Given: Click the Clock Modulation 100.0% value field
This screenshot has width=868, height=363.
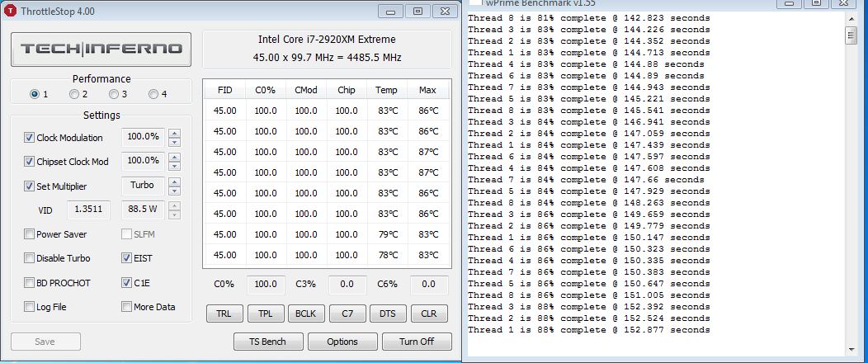Looking at the screenshot, I should point(143,137).
